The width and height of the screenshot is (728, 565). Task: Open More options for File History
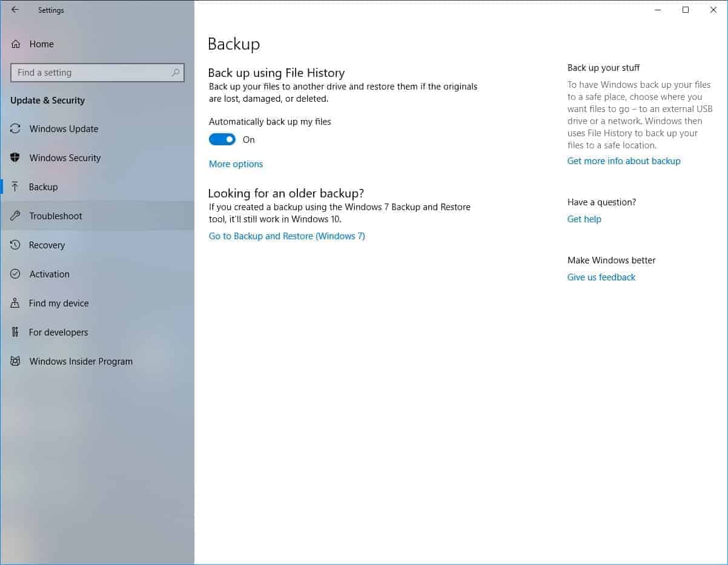[x=236, y=164]
